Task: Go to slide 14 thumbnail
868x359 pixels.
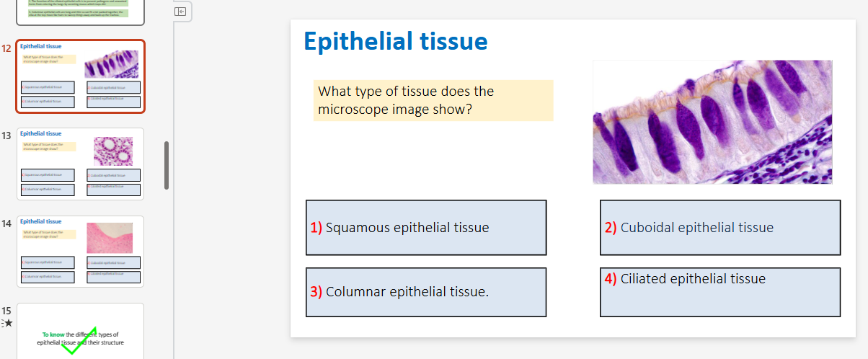Action: tap(81, 252)
